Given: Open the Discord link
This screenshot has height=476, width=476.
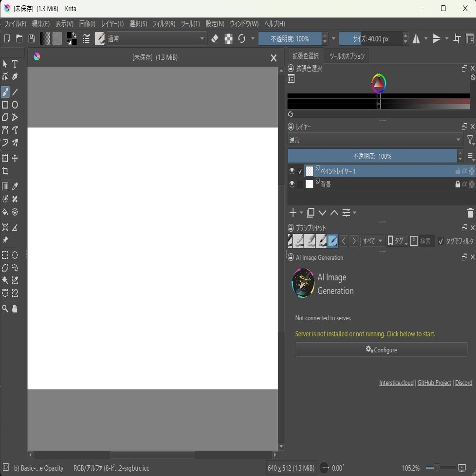Looking at the screenshot, I should pyautogui.click(x=463, y=383).
